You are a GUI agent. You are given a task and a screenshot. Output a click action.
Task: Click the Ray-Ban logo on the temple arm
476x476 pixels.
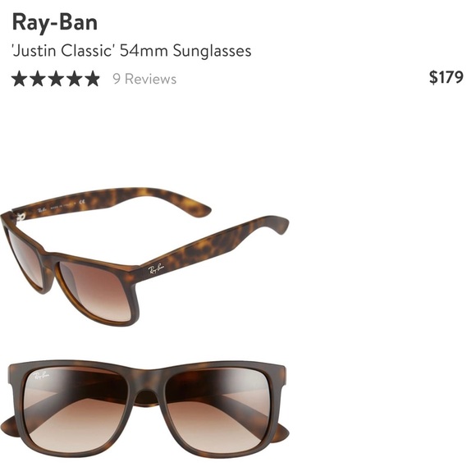point(156,268)
